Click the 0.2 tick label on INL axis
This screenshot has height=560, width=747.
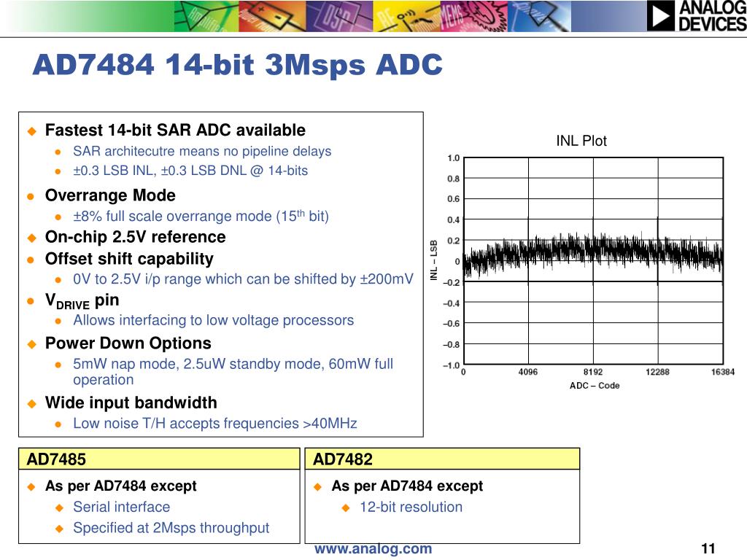pos(453,241)
